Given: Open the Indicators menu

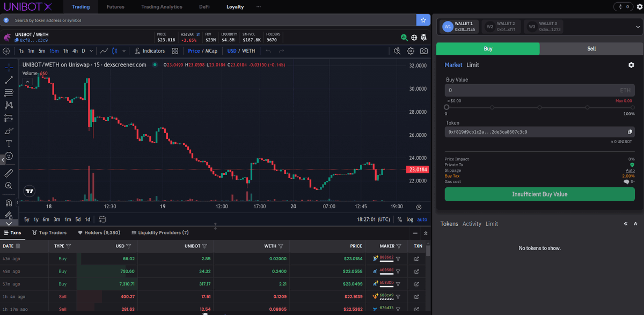Looking at the screenshot, I should pos(150,51).
